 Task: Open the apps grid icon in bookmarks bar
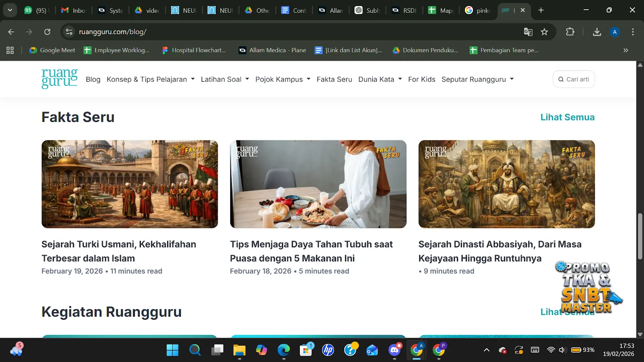click(x=10, y=50)
